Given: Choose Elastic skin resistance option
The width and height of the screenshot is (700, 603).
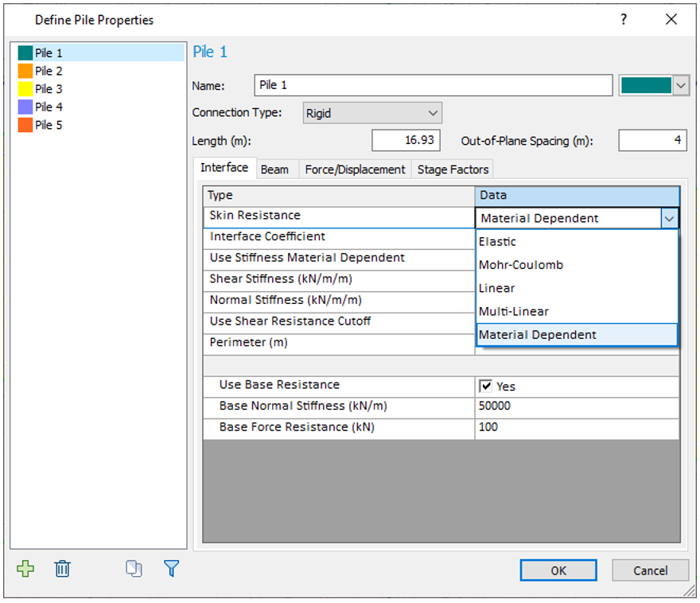Looking at the screenshot, I should point(577,242).
